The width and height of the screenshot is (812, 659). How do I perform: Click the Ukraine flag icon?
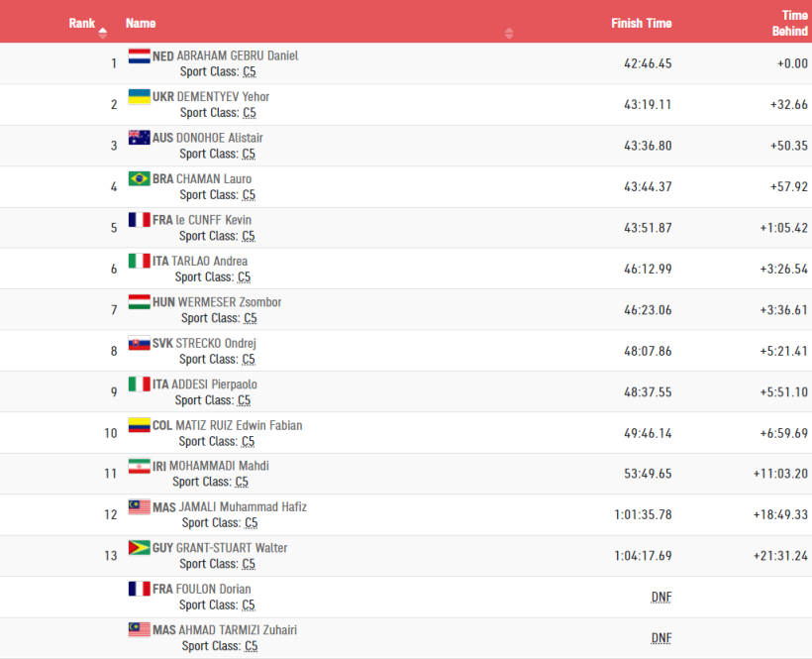click(140, 97)
